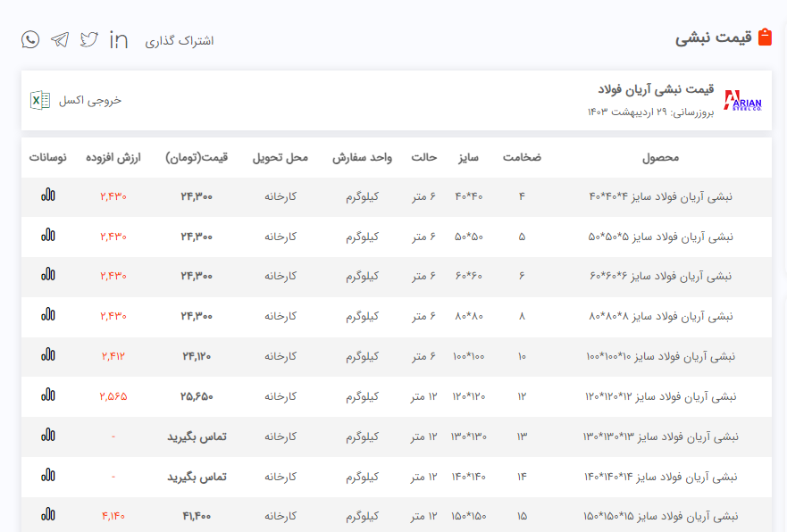Show price chart for 60*60*6 angle
The height and width of the screenshot is (532, 787).
click(48, 275)
